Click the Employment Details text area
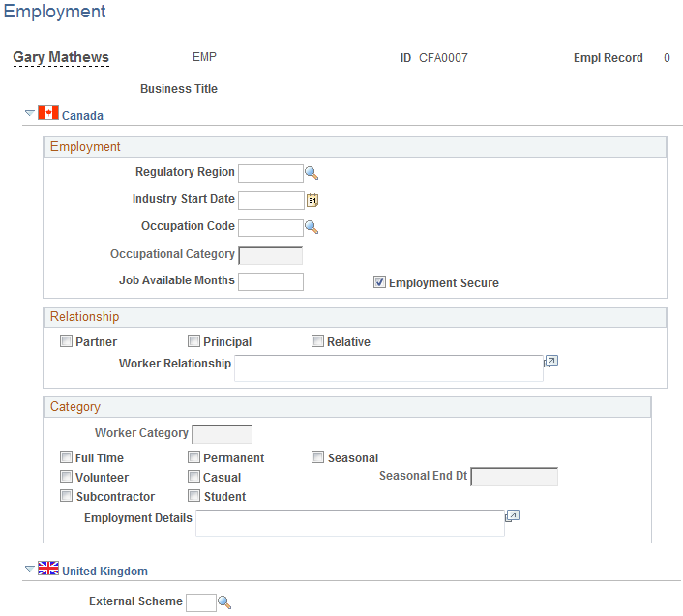Screen dimensions: 683x616 [350, 523]
